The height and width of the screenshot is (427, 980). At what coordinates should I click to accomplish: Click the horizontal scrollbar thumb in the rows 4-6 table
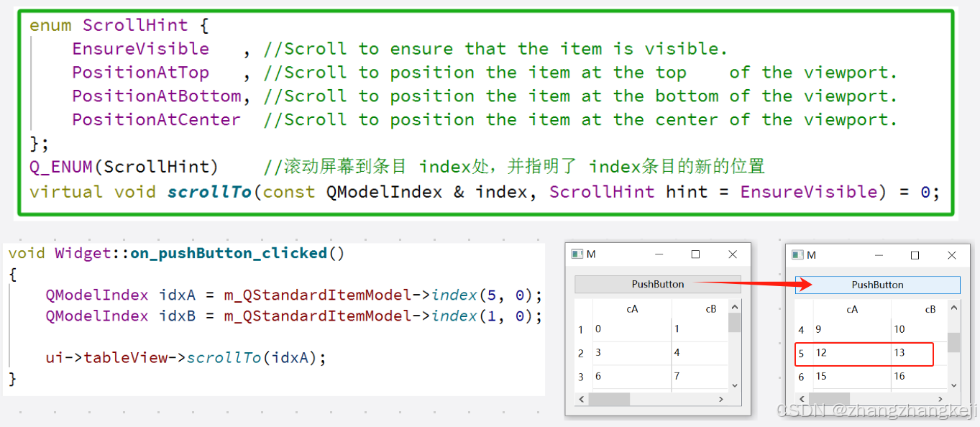pos(830,399)
